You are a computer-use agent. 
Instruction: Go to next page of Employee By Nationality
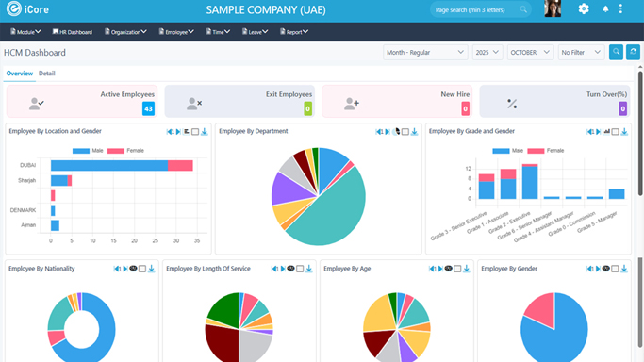125,269
